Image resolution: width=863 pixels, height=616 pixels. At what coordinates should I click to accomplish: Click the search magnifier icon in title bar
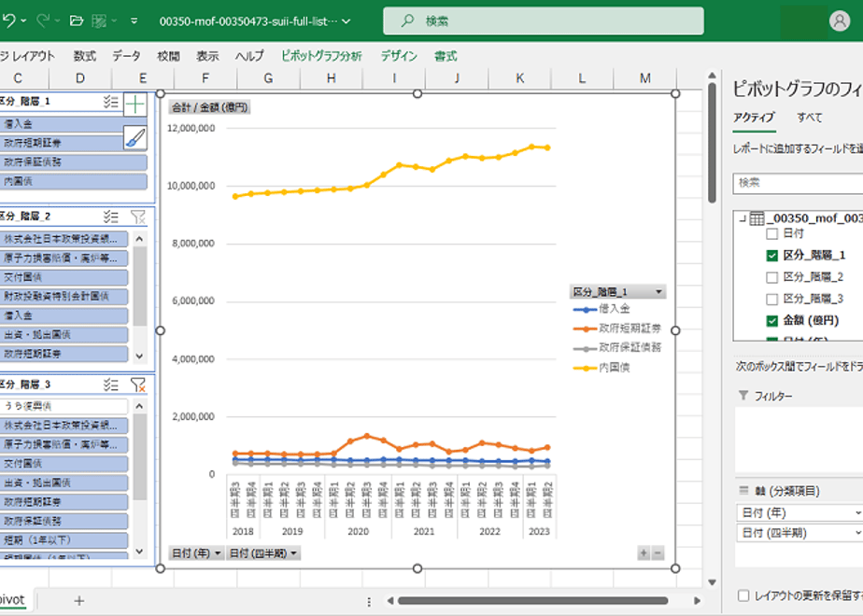coord(407,21)
